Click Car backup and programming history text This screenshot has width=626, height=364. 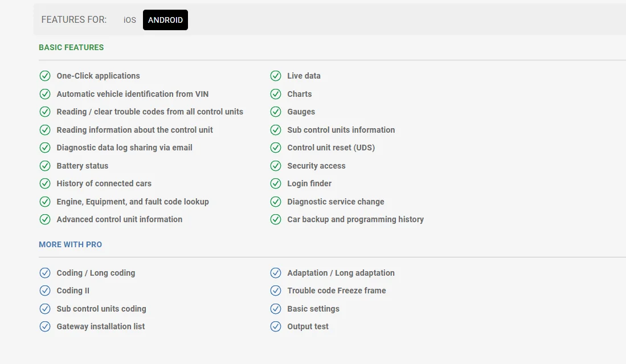[x=355, y=219]
